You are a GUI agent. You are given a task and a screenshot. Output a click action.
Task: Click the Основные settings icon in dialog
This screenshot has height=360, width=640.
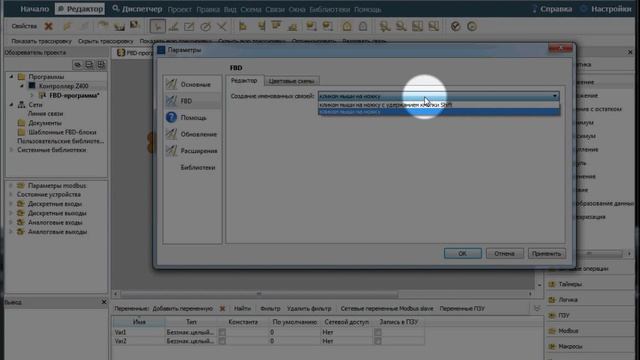(x=171, y=84)
